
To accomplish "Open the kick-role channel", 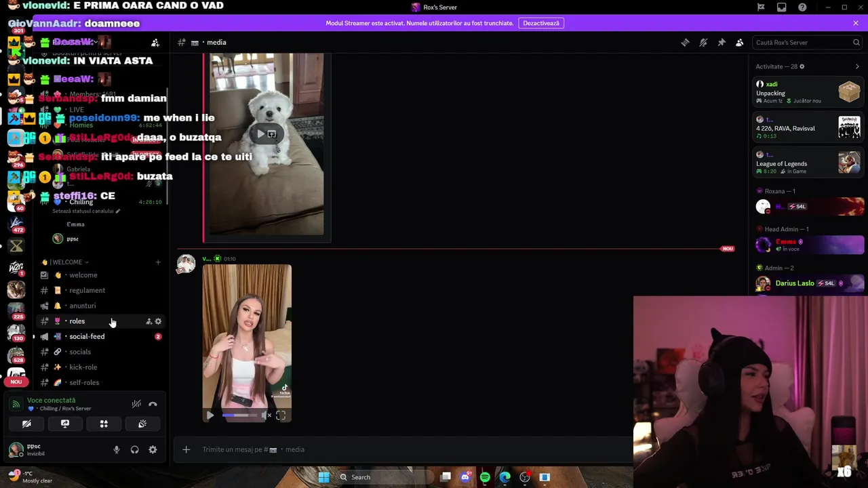I will [102, 367].
